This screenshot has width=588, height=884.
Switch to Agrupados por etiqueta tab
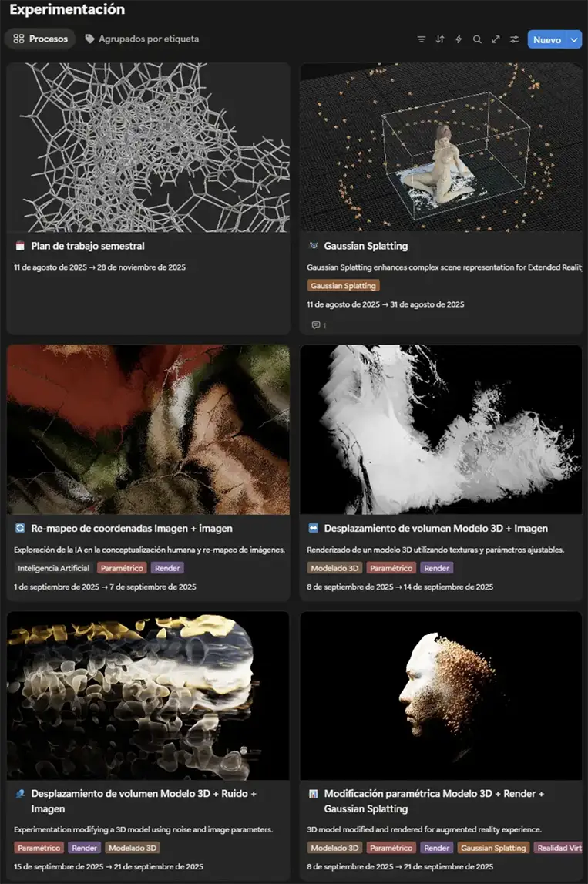(142, 39)
